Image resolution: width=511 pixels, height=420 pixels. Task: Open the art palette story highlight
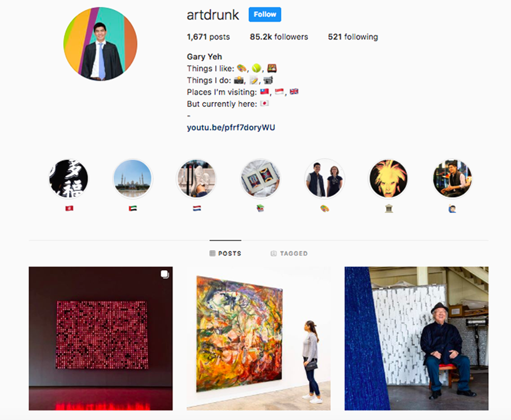[x=324, y=178]
